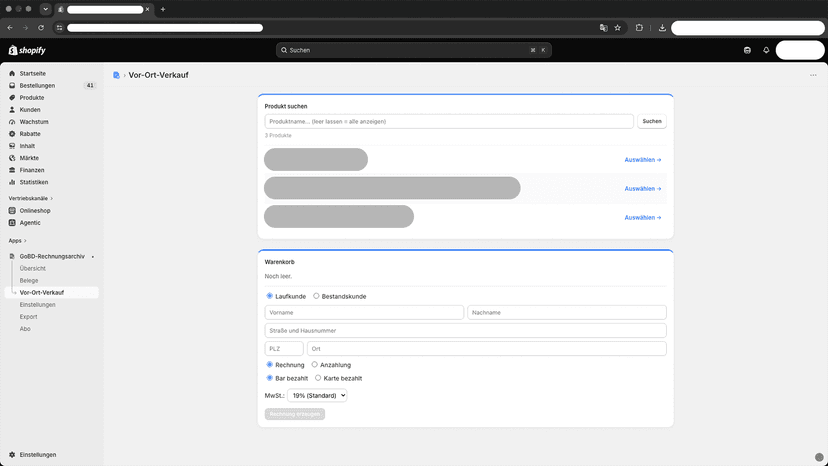The image size is (828, 466).
Task: Click the Finanzen bank icon
Action: pyautogui.click(x=12, y=170)
